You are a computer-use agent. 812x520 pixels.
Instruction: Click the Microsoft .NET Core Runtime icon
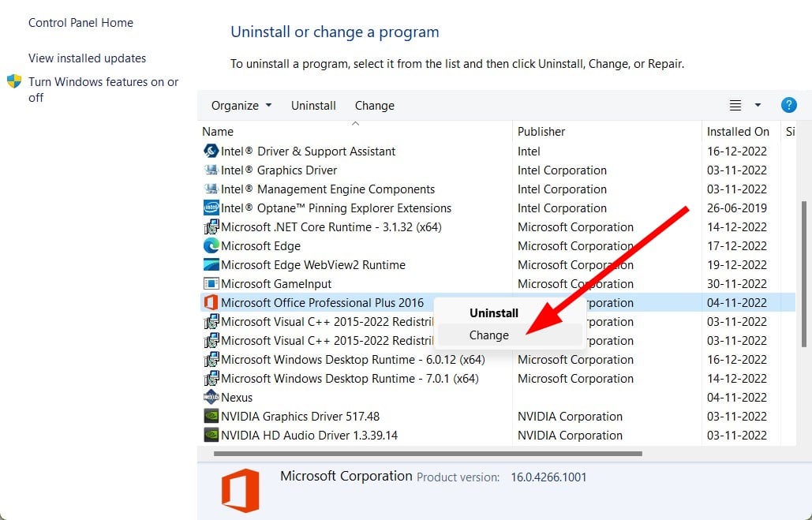pos(211,226)
